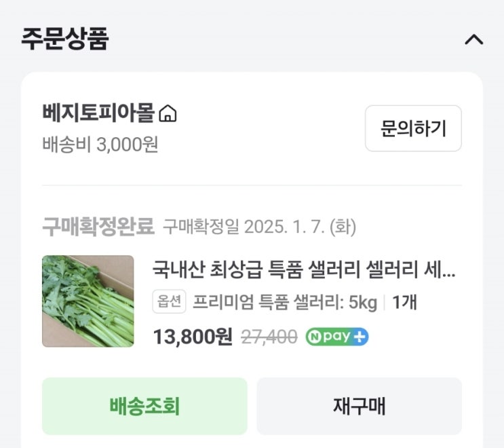Click the 베지토피아몰 store name
Screen dimensions: 504x448
[x=98, y=113]
